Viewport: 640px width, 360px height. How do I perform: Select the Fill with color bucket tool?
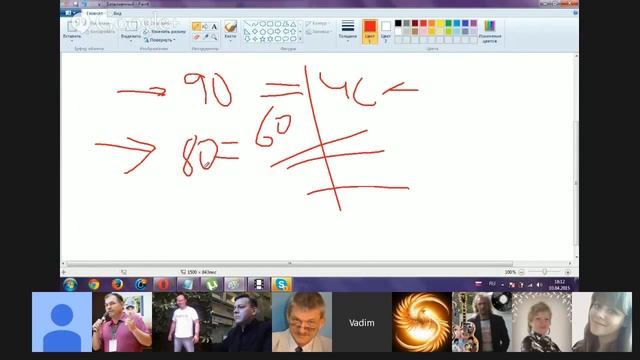205,27
